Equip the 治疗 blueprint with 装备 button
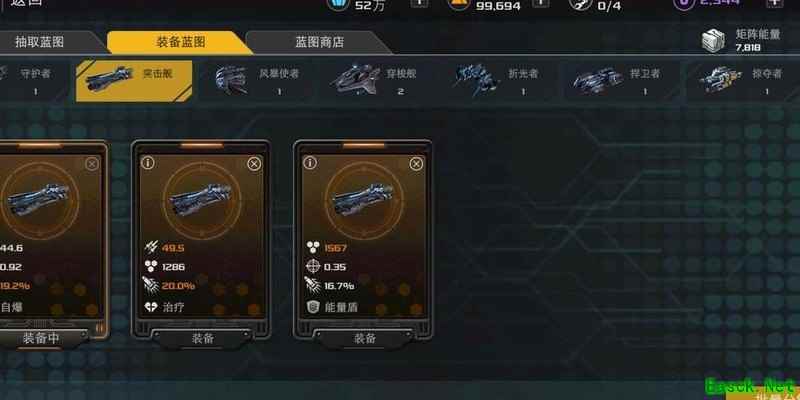This screenshot has height=400, width=800. [x=202, y=338]
